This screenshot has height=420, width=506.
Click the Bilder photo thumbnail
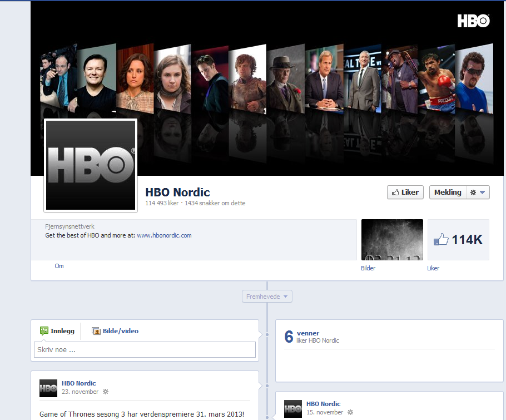[392, 240]
